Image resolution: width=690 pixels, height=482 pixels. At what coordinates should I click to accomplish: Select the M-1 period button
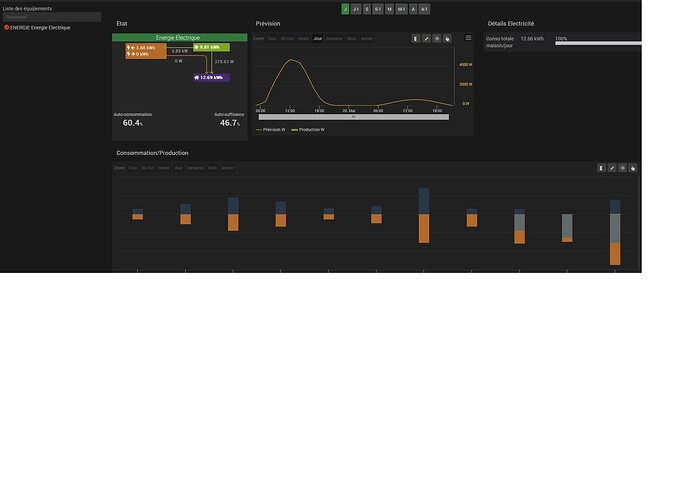[x=401, y=9]
